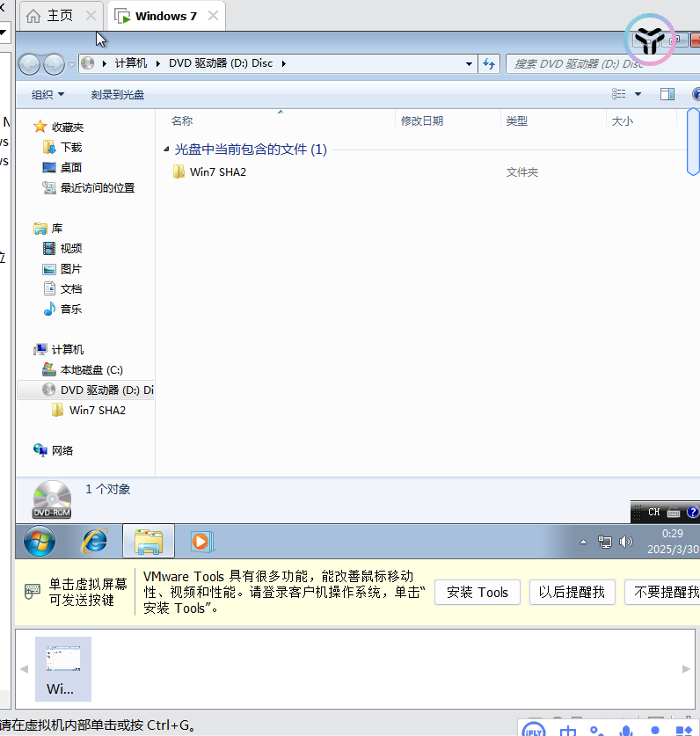Open the 视频 library
Screen dimensions: 700x736
(71, 248)
